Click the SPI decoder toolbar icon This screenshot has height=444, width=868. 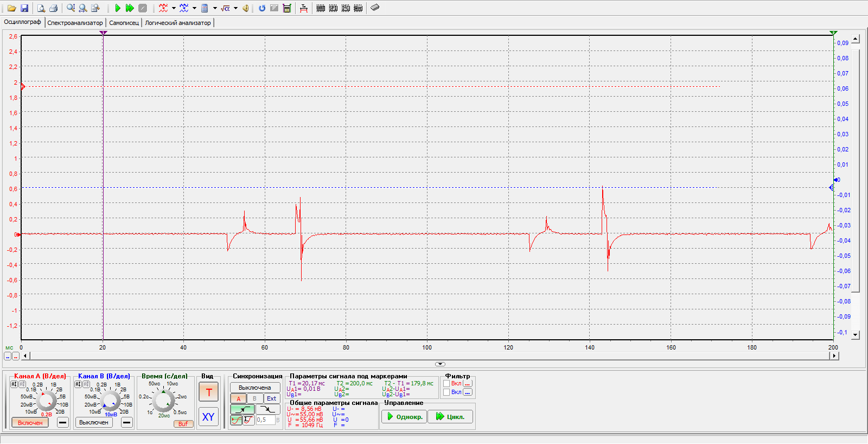[x=333, y=8]
